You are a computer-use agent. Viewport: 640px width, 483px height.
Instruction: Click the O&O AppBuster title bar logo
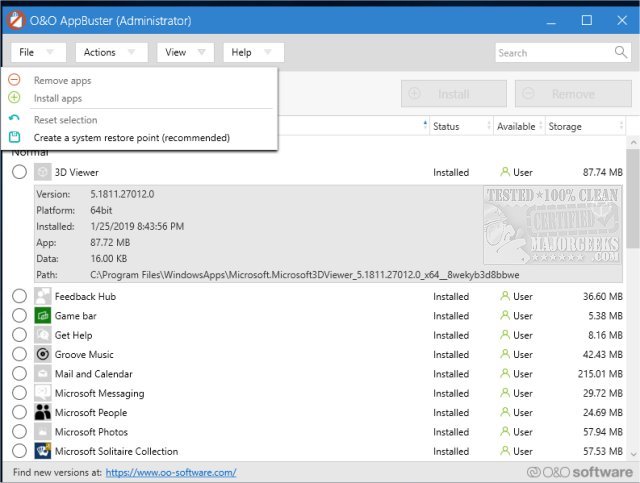(17, 20)
